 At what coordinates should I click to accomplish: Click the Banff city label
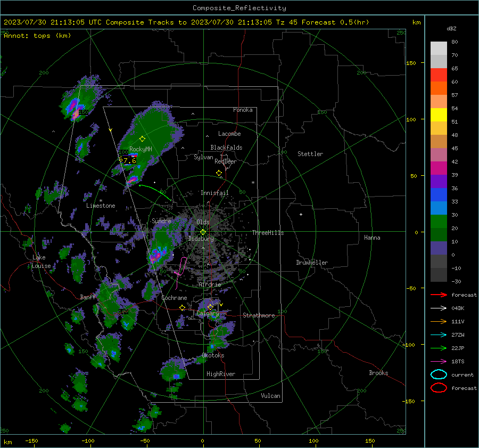click(x=88, y=297)
